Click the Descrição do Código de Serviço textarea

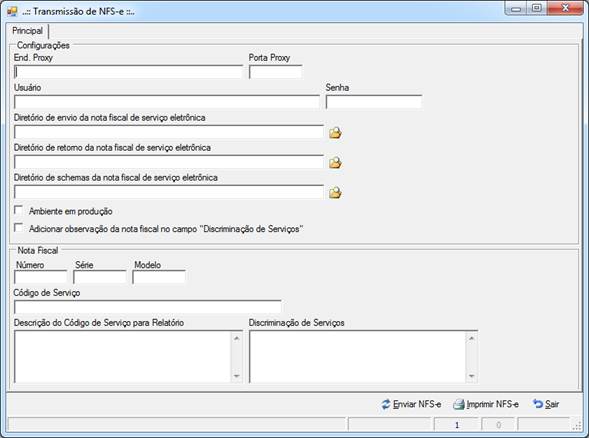(x=123, y=357)
